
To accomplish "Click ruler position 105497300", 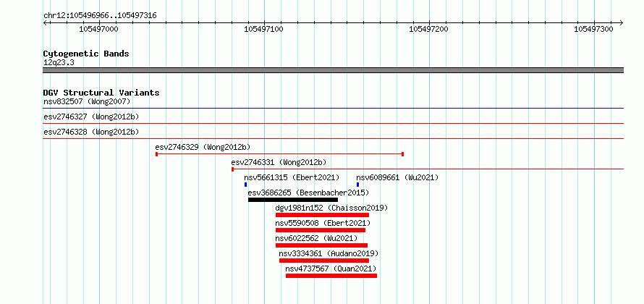I will coord(593,29).
